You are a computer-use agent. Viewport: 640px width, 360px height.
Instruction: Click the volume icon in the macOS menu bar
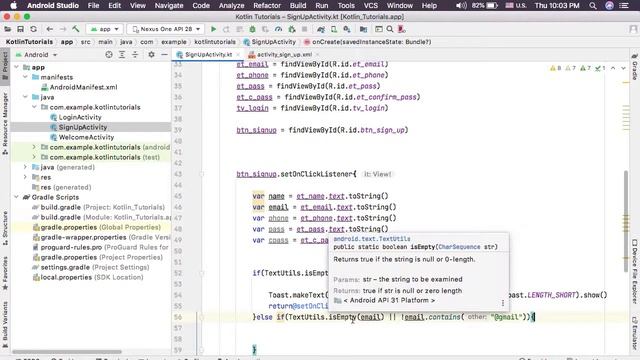pos(461,6)
